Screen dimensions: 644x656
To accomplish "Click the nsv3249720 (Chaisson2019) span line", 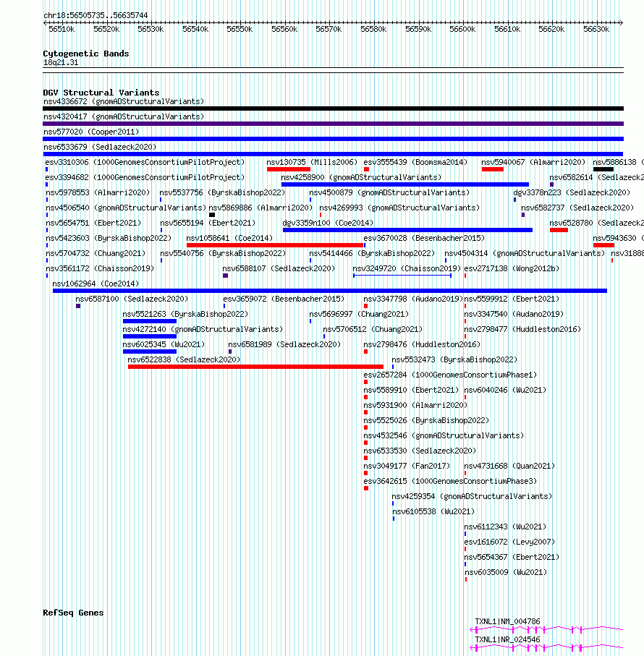I will tap(402, 276).
